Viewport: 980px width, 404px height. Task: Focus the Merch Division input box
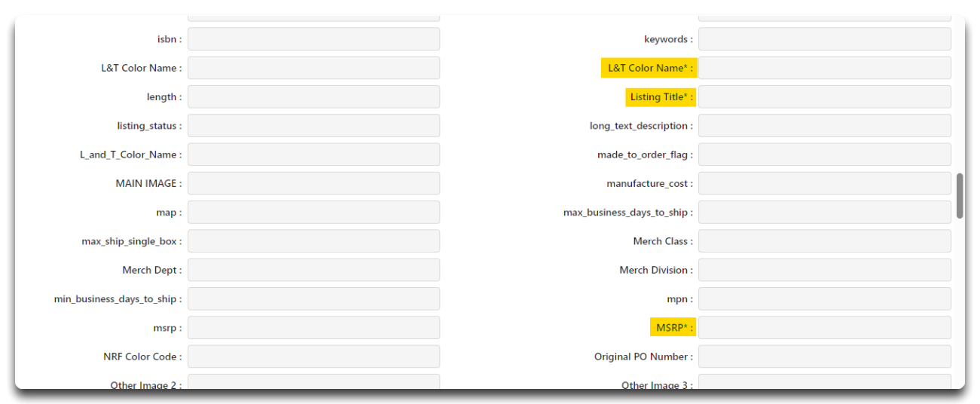coord(825,270)
